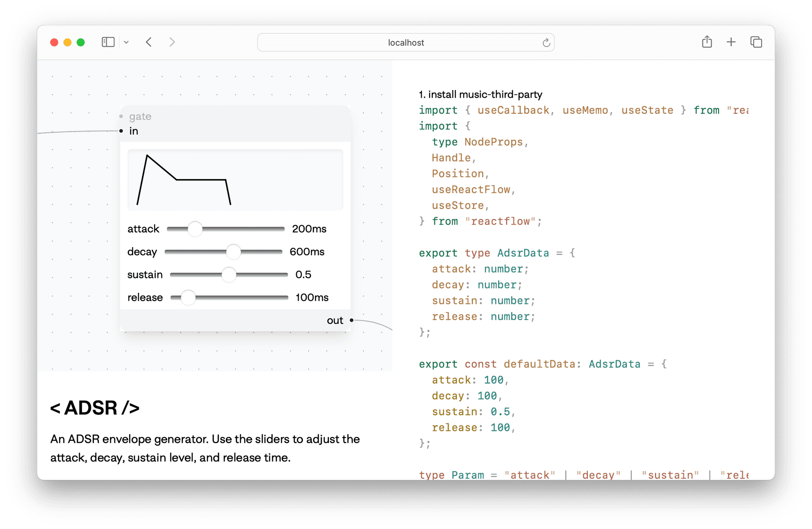Open a new browser tab
Viewport: 812px width, 529px height.
pos(731,42)
